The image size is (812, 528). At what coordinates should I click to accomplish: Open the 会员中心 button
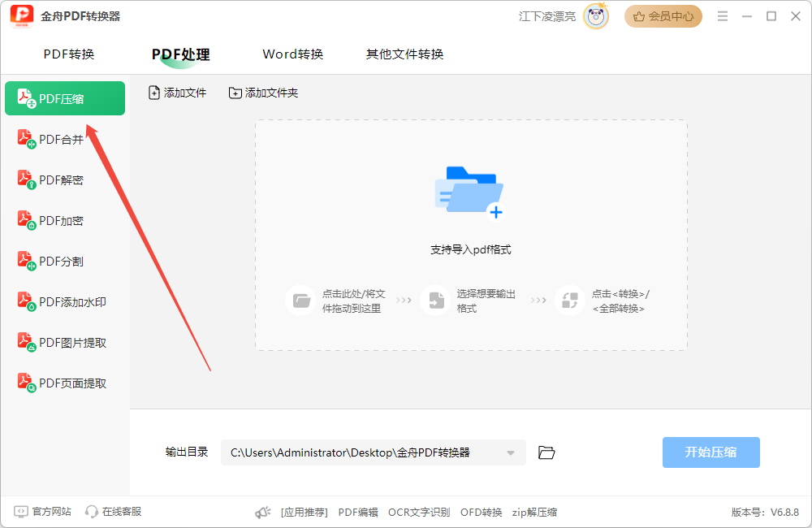(663, 16)
